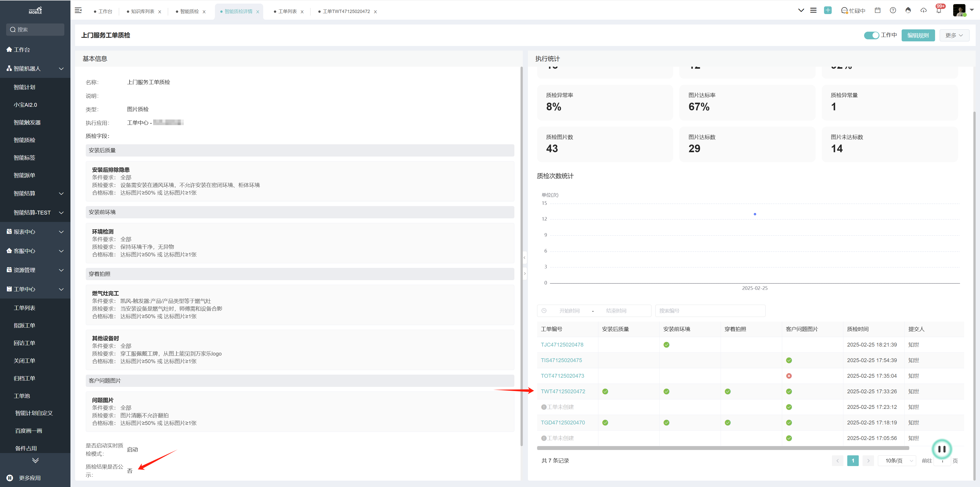The image size is (980, 487).
Task: Click the panel expand-right arrow handle
Action: click(x=524, y=273)
